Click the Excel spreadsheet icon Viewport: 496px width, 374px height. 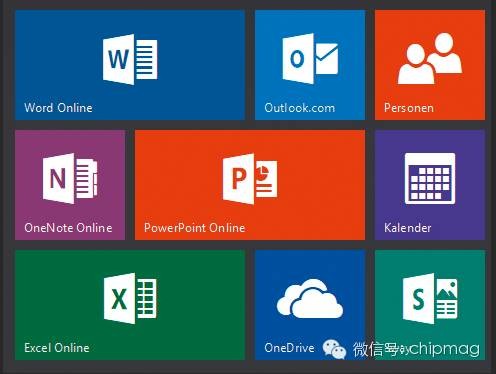click(x=130, y=298)
